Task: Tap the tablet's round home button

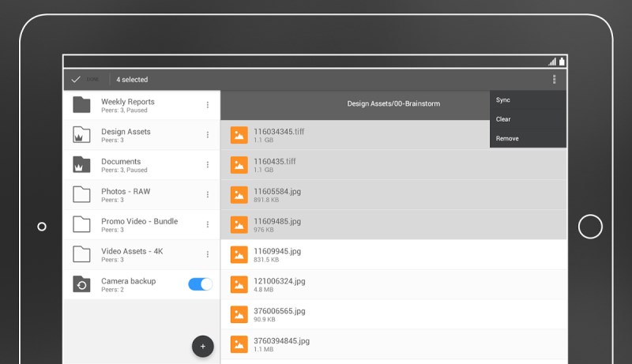Action: (590, 227)
